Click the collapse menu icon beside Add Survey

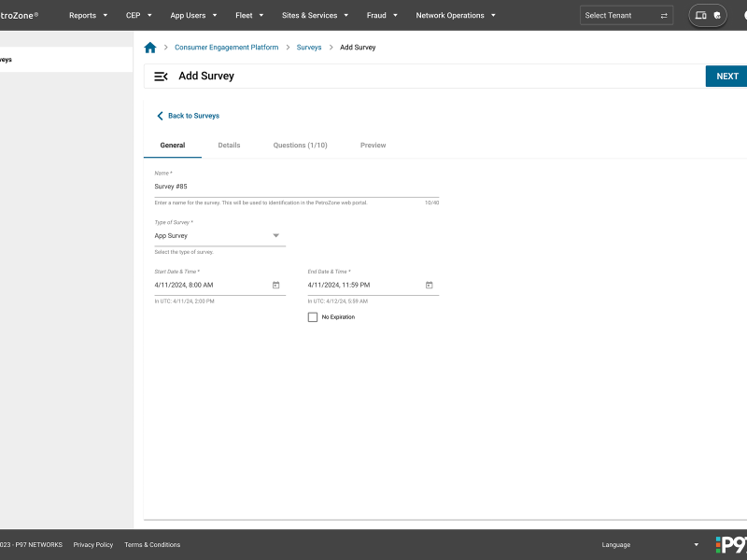pyautogui.click(x=160, y=77)
